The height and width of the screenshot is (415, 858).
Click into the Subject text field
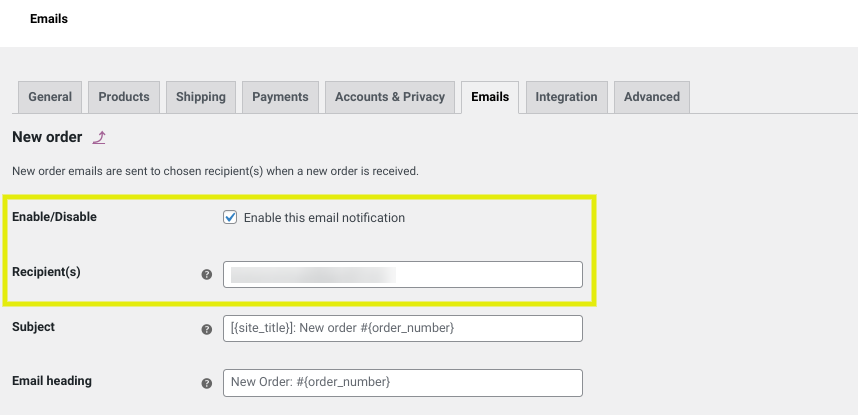coord(403,328)
